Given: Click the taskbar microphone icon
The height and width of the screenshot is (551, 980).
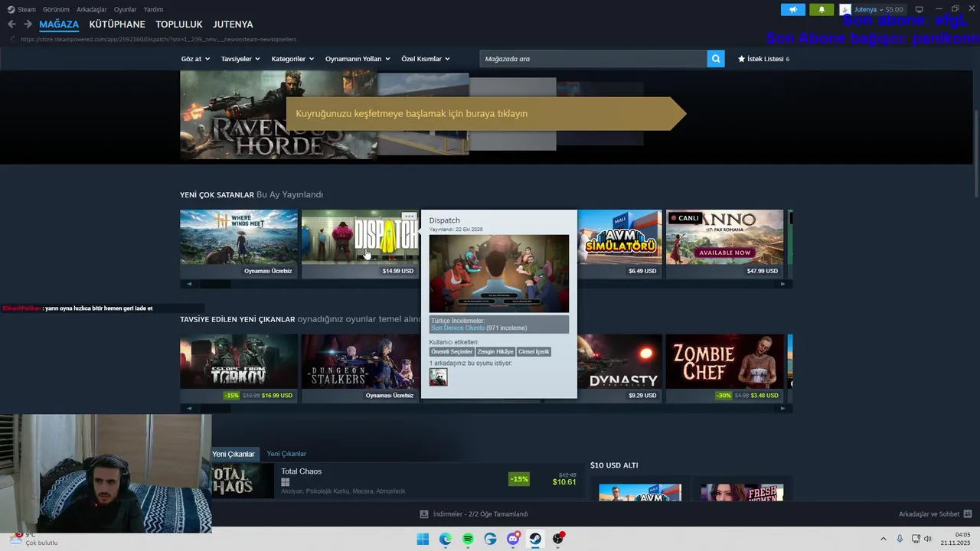Looking at the screenshot, I should pyautogui.click(x=900, y=539).
